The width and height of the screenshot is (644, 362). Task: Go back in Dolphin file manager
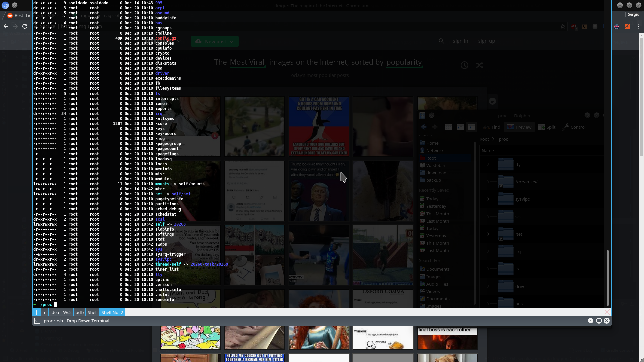(x=423, y=127)
